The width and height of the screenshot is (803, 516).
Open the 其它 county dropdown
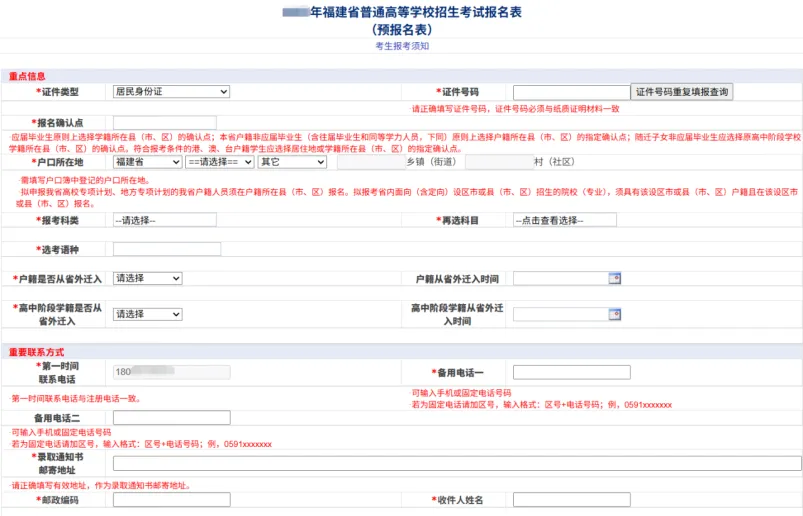pyautogui.click(x=292, y=162)
